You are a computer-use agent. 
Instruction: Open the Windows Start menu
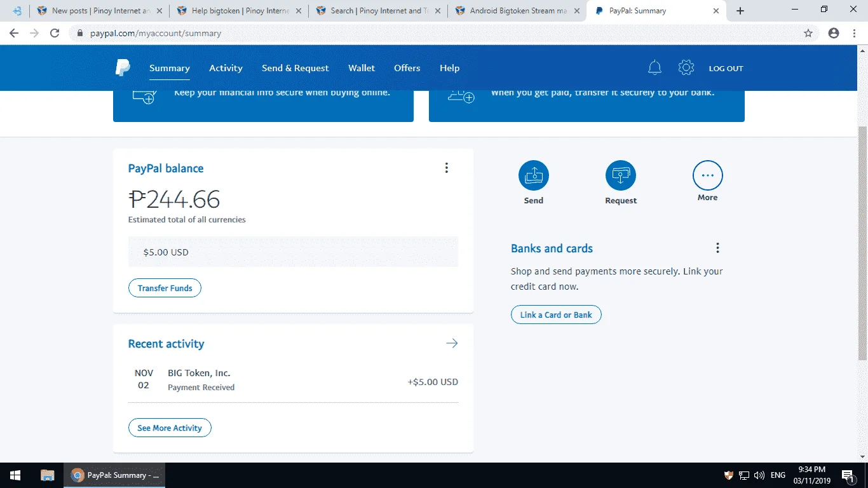(x=15, y=475)
